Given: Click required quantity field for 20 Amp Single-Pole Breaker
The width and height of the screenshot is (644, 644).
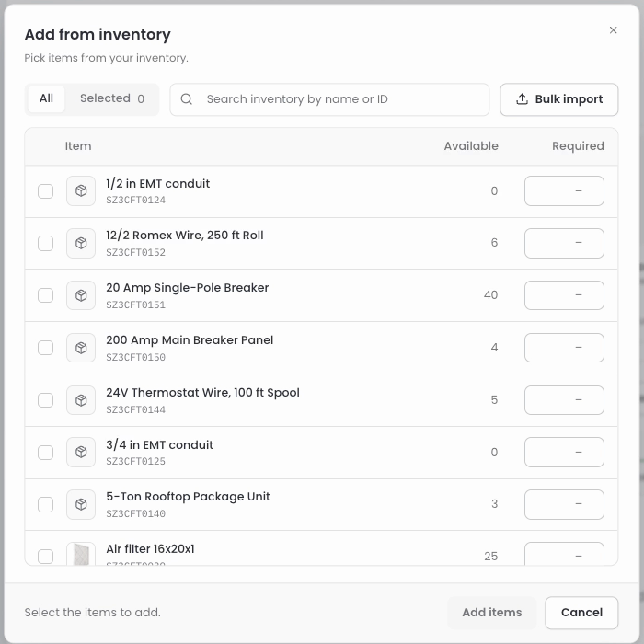Looking at the screenshot, I should 564,295.
